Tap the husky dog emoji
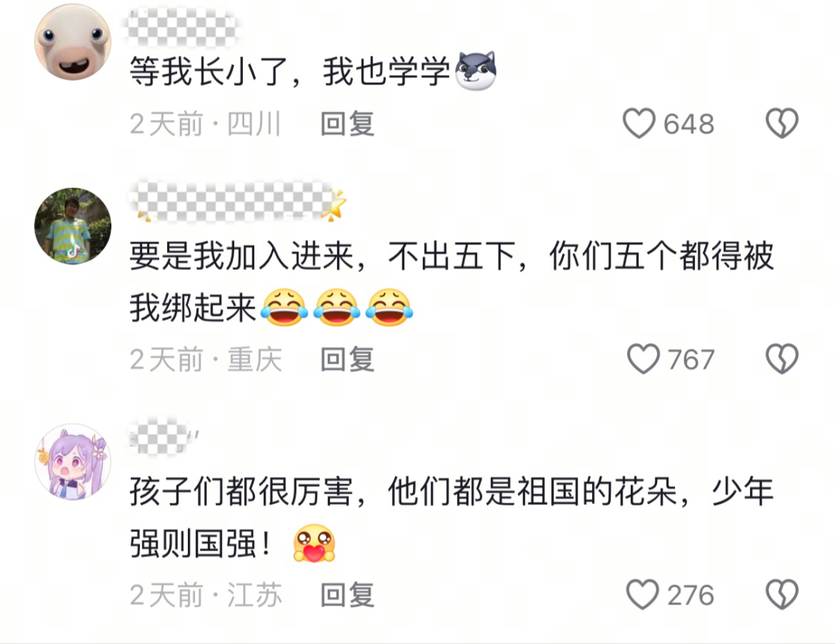The height and width of the screenshot is (644, 835). (475, 71)
